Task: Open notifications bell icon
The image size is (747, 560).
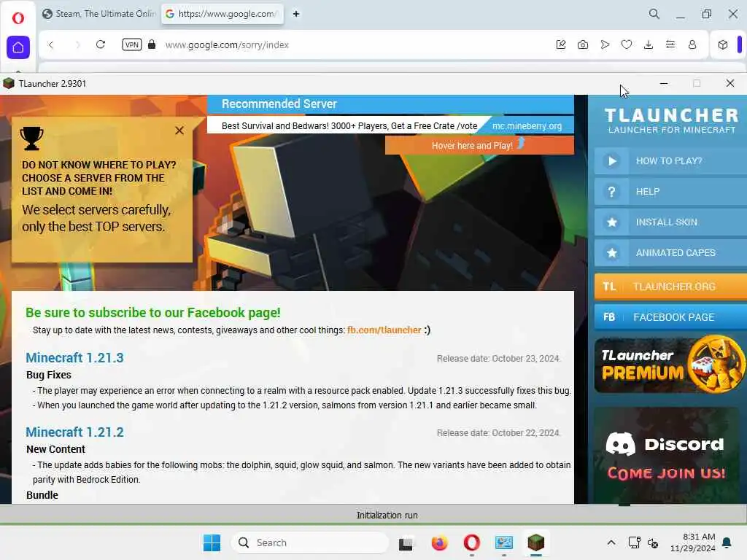Action: pos(727,542)
